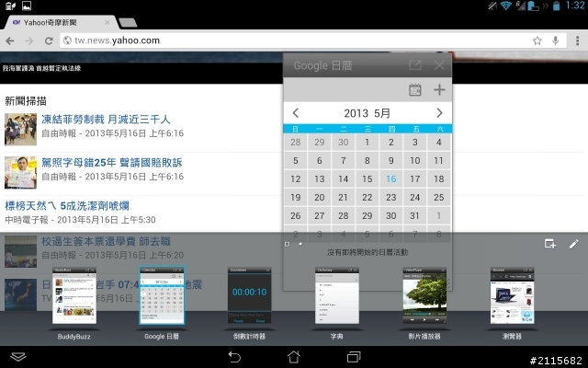This screenshot has height=368, width=588.
Task: Select May 12 in the calendar
Action: [296, 179]
